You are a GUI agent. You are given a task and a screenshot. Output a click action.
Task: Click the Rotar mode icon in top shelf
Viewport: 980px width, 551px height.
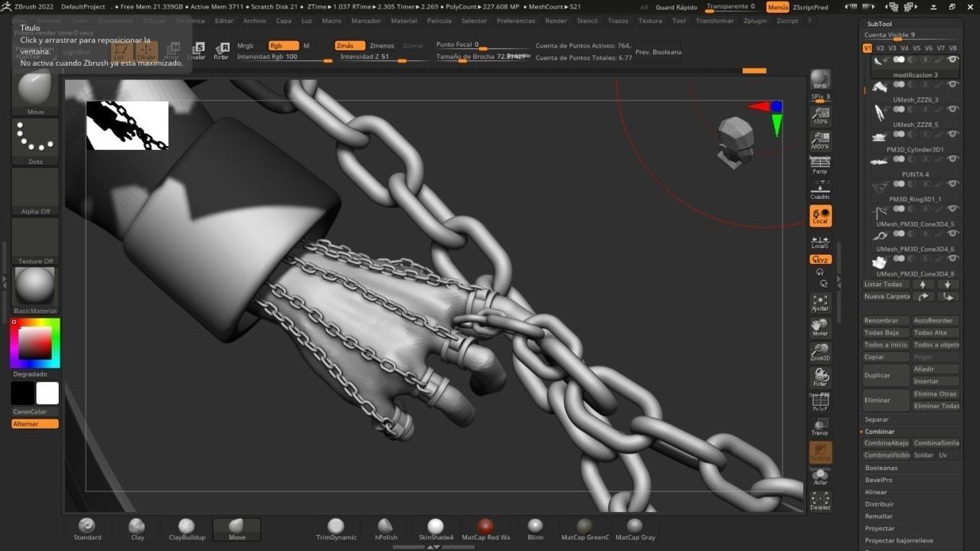pyautogui.click(x=221, y=51)
